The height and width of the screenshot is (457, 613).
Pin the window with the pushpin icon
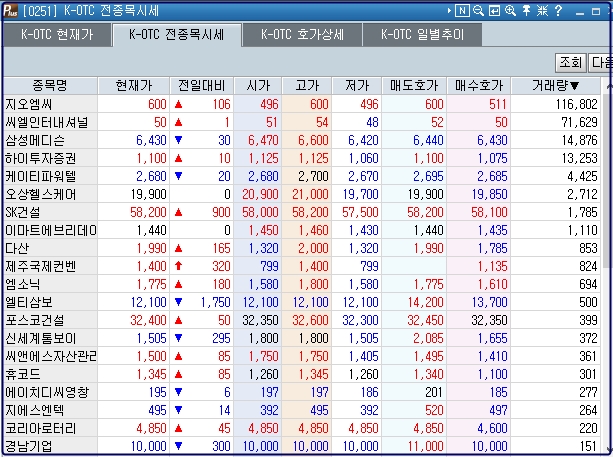click(x=527, y=11)
